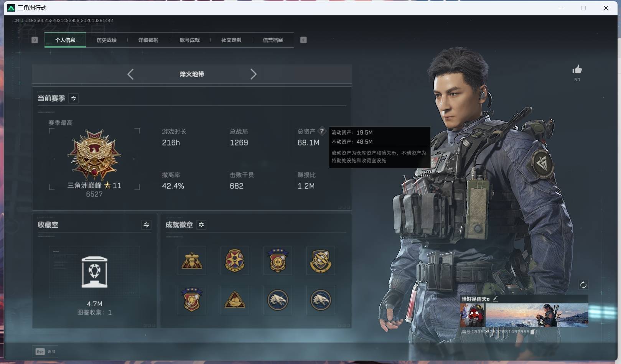Open the 信誉档案 tab
Screen dimensions: 621x364
click(273, 40)
